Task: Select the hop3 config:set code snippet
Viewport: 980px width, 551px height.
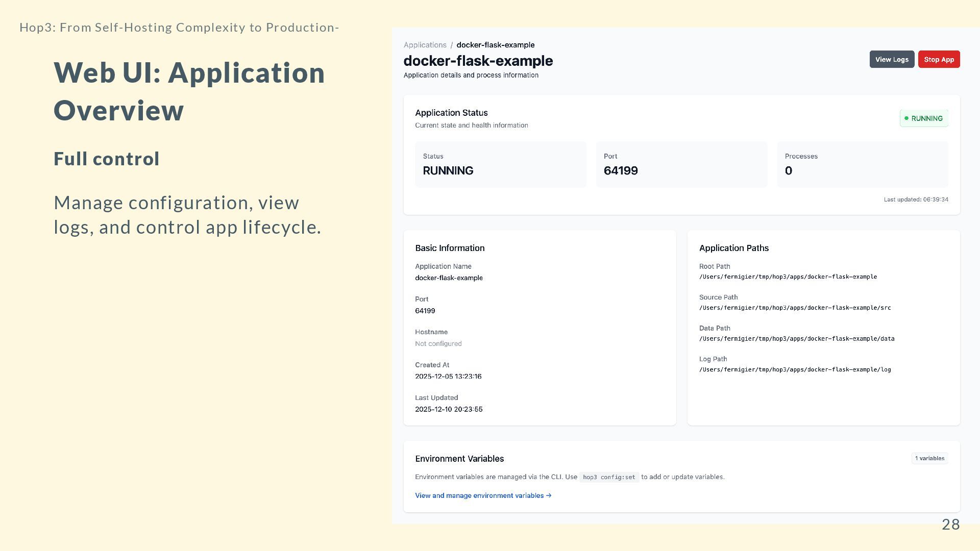Action: 608,478
